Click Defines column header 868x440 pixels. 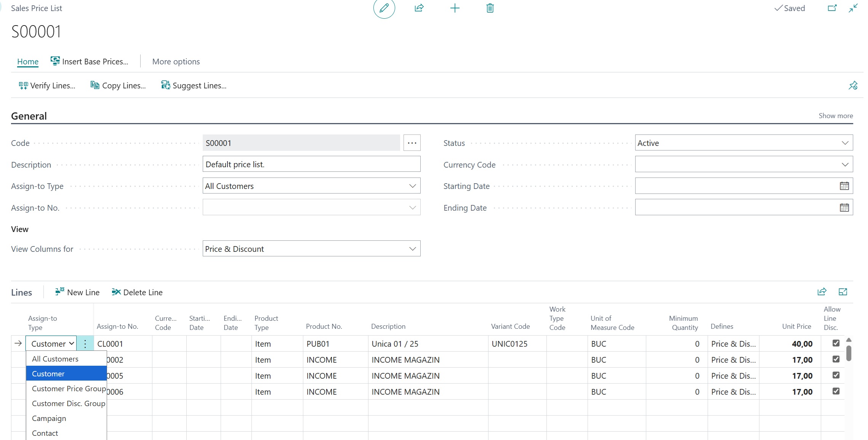click(722, 326)
